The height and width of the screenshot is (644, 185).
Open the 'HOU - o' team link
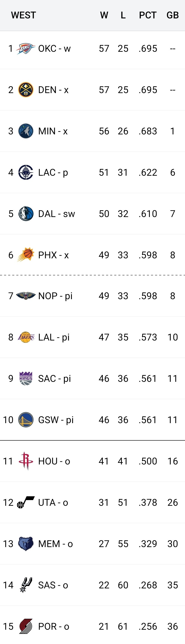point(54,461)
